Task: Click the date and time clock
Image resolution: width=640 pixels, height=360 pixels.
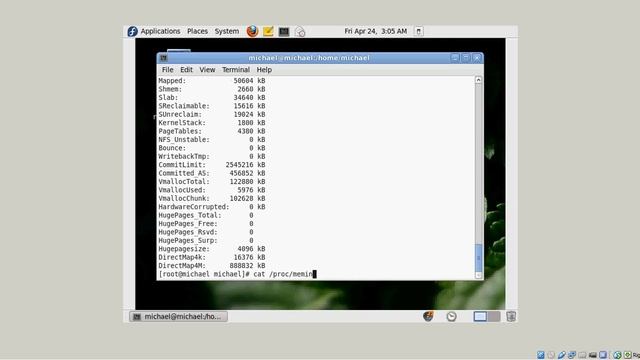Action: 376,31
